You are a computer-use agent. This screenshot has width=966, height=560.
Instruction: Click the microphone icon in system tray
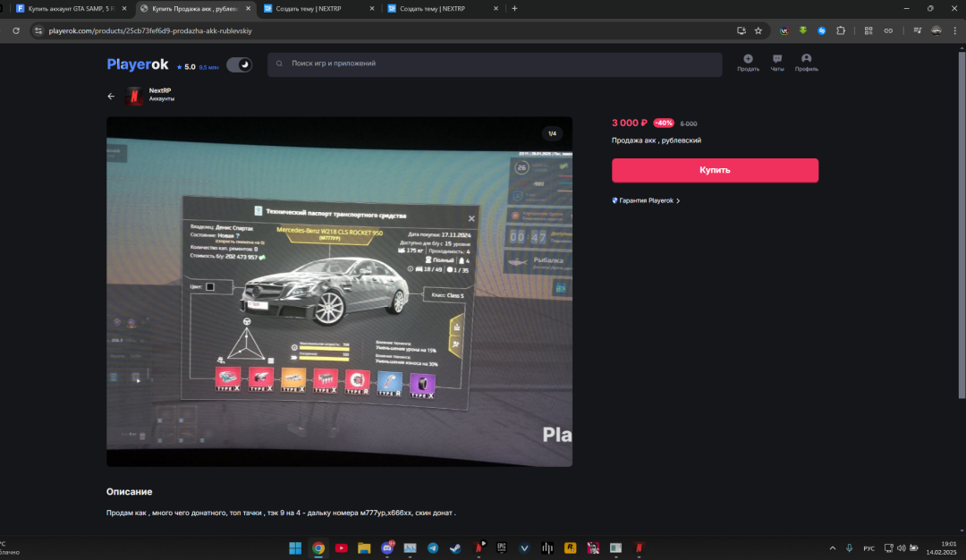pos(849,547)
